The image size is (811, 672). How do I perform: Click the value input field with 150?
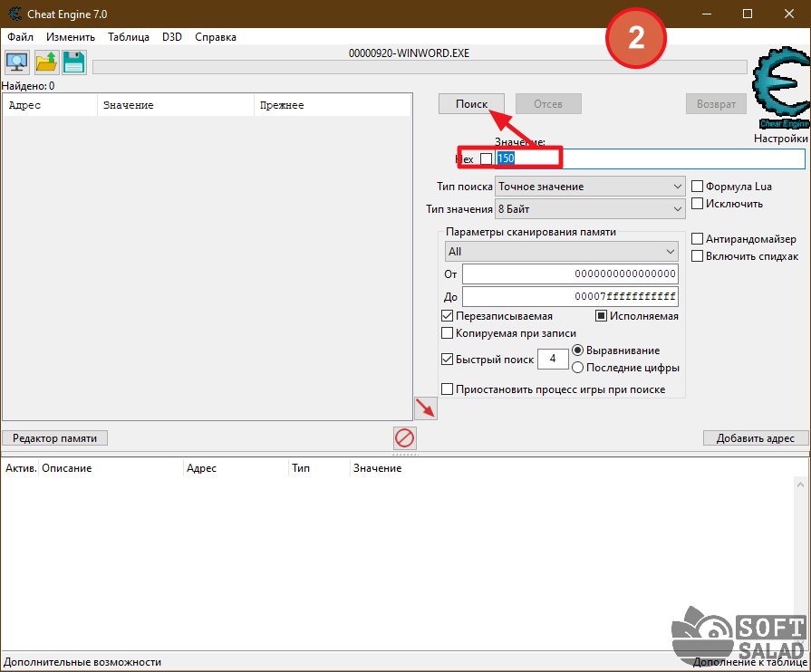(x=650, y=158)
